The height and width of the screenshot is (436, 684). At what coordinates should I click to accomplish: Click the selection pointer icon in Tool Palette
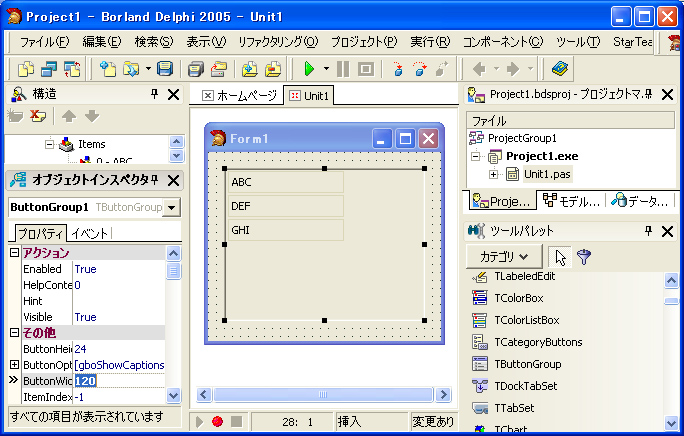[x=560, y=257]
